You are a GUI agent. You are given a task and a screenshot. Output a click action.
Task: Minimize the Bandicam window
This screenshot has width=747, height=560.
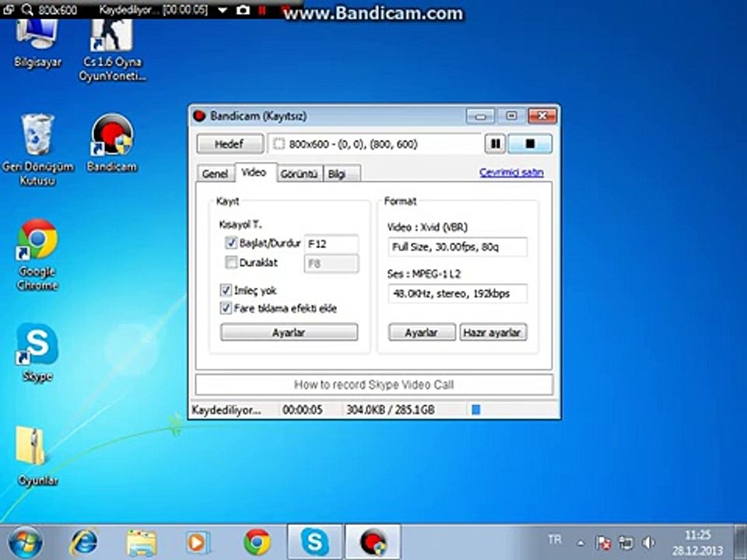(480, 116)
